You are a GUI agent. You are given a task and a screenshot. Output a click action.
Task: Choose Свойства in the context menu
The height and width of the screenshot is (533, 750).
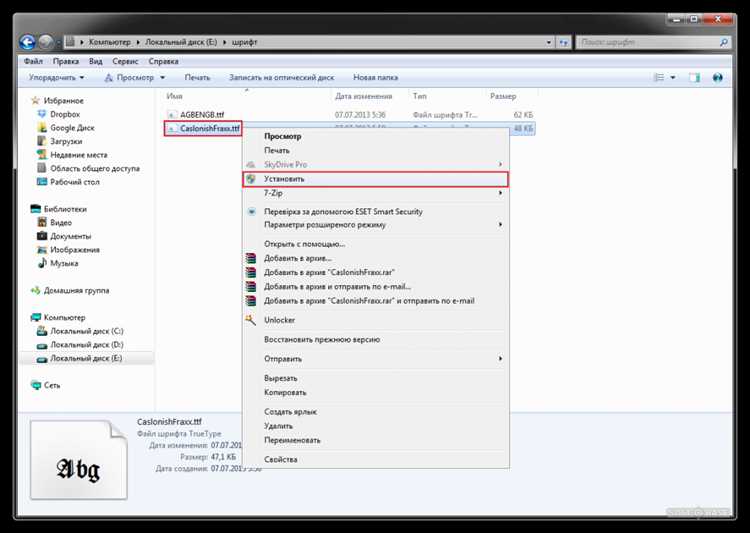[280, 459]
